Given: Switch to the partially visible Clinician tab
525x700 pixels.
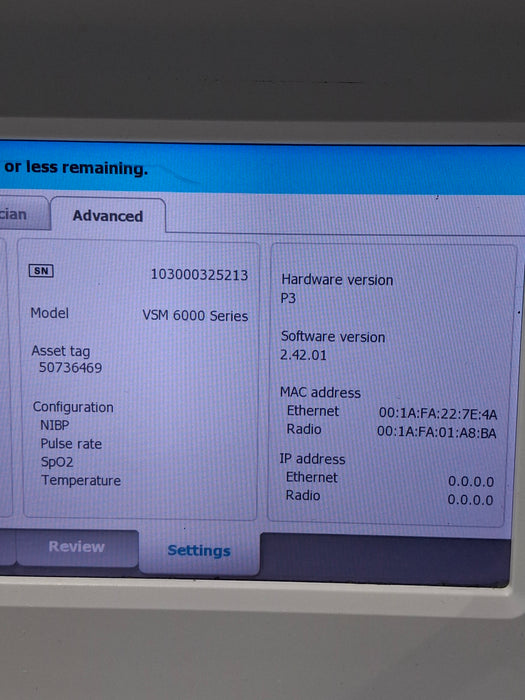Looking at the screenshot, I should pos(23,213).
